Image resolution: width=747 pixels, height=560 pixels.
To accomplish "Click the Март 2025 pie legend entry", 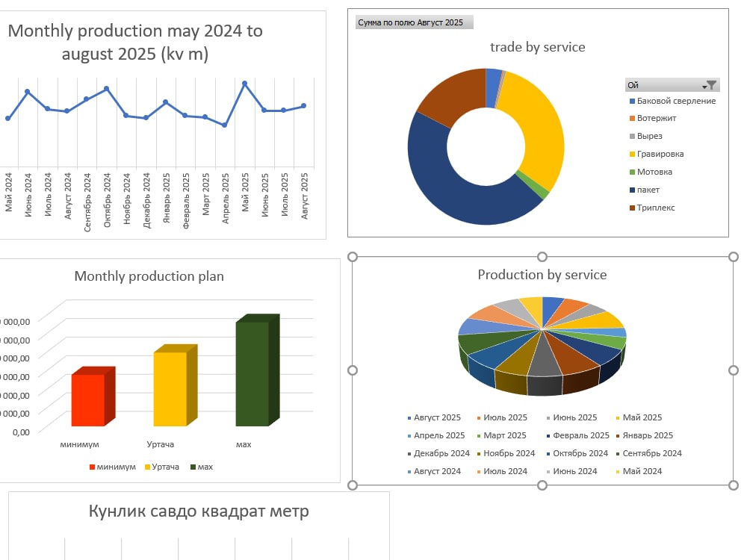I will tap(502, 436).
